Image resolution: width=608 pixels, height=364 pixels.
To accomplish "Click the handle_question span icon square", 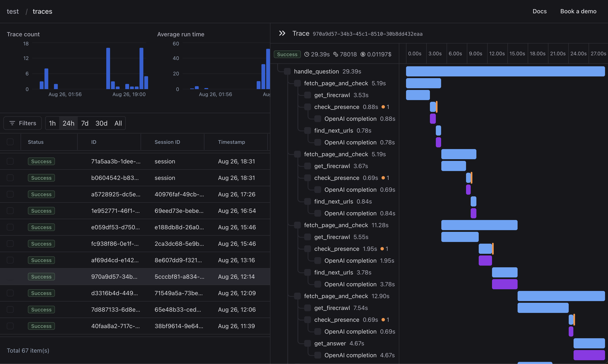I will coord(287,71).
